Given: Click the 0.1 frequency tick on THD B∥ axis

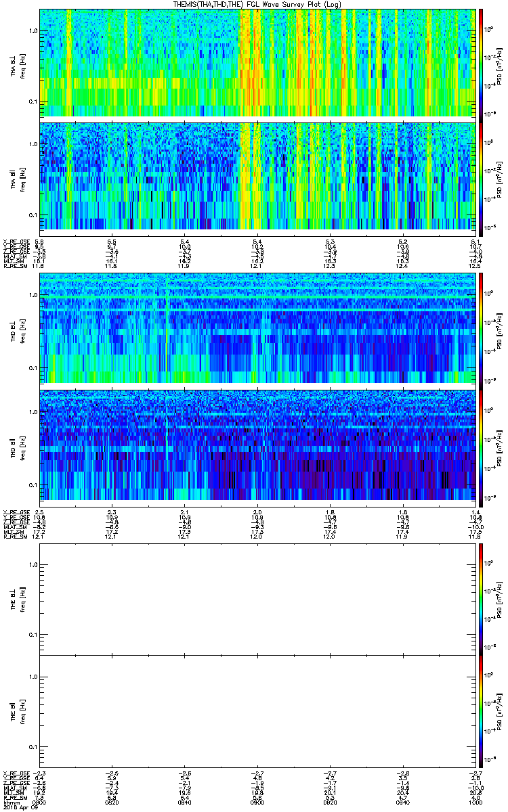Looking at the screenshot, I should tap(33, 485).
